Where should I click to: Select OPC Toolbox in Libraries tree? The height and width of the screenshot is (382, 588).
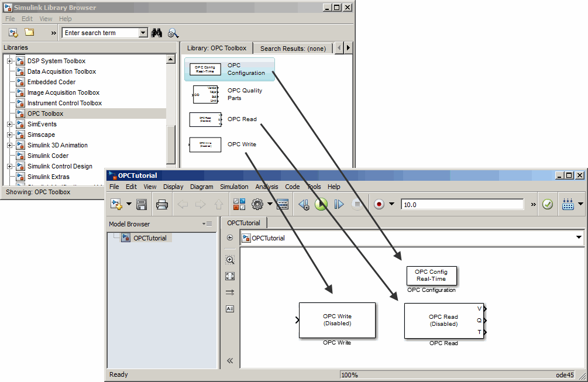(x=46, y=113)
